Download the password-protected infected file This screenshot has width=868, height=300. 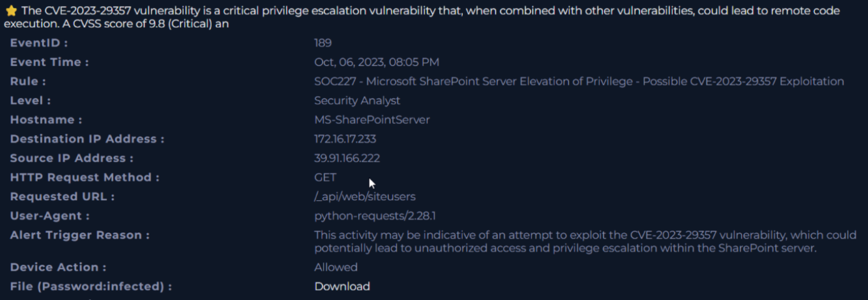point(342,287)
